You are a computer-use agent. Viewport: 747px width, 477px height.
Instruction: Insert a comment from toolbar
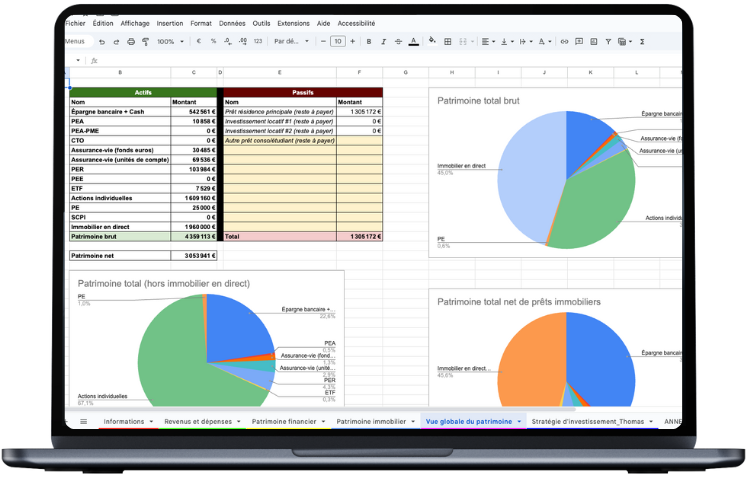point(579,41)
